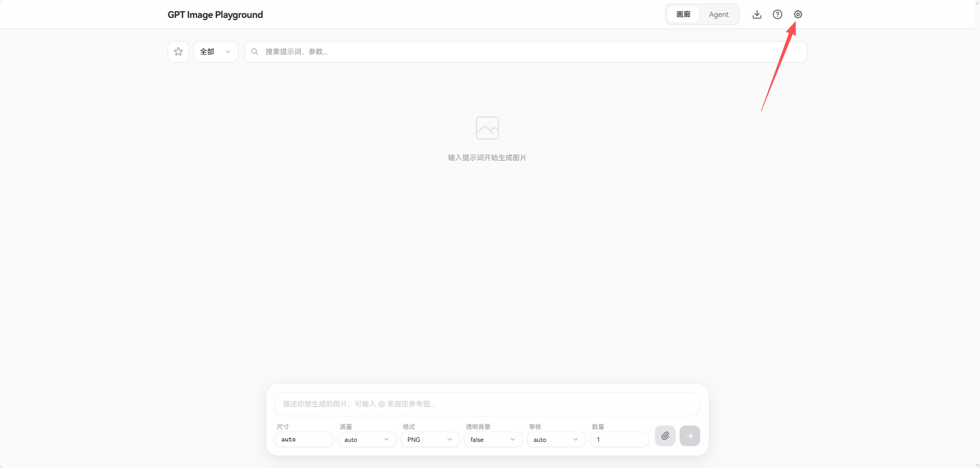The image size is (980, 468).
Task: Click the magnifier icon in search bar
Action: 255,52
